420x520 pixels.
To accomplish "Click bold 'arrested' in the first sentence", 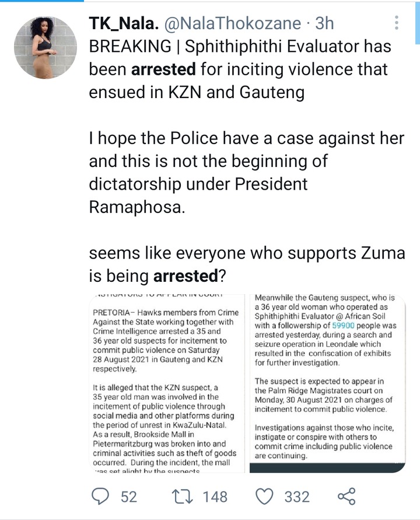I will pos(163,70).
